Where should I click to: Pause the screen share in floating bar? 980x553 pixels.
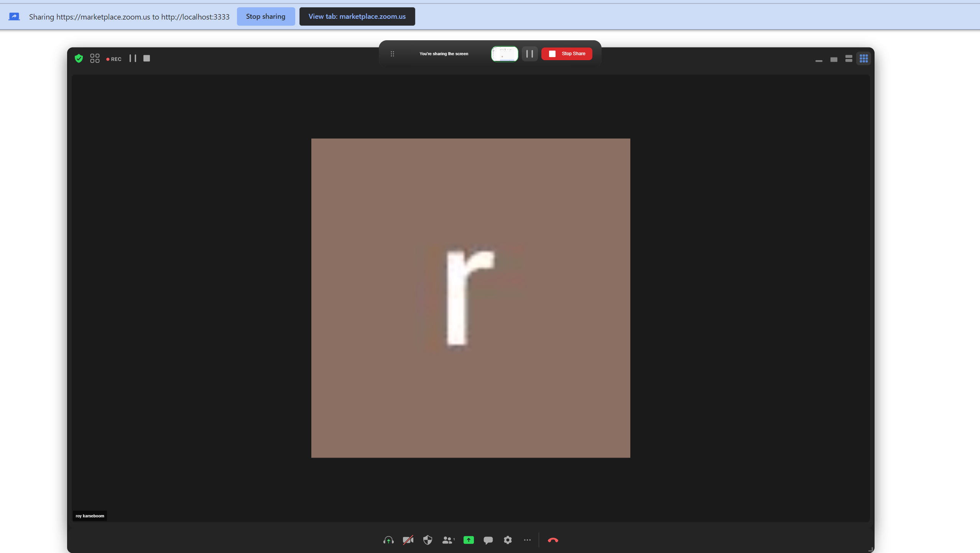pos(529,54)
